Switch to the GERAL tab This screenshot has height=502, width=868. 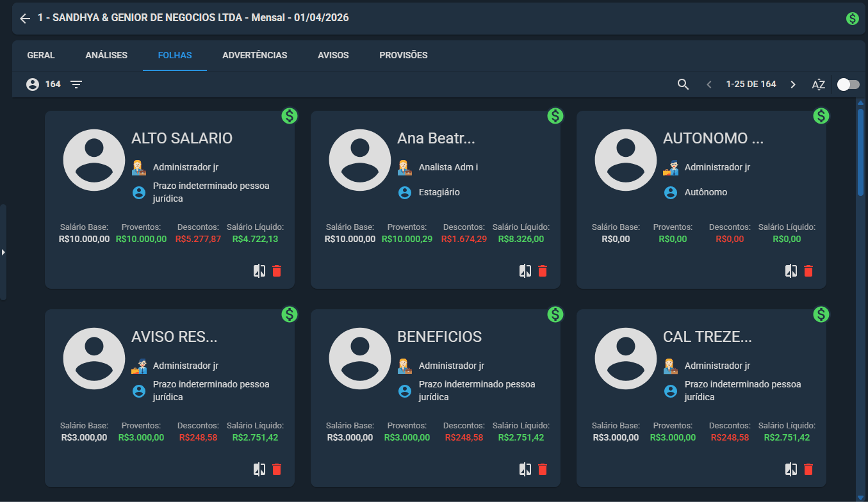(41, 55)
